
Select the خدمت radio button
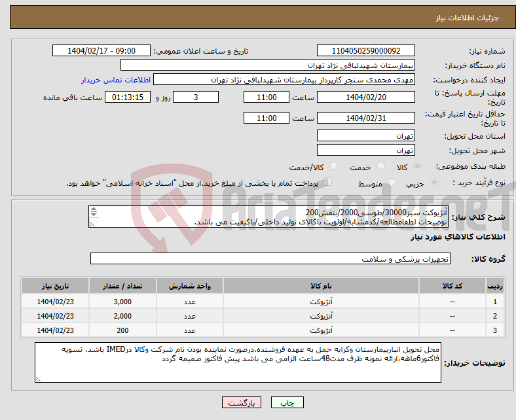380,166
